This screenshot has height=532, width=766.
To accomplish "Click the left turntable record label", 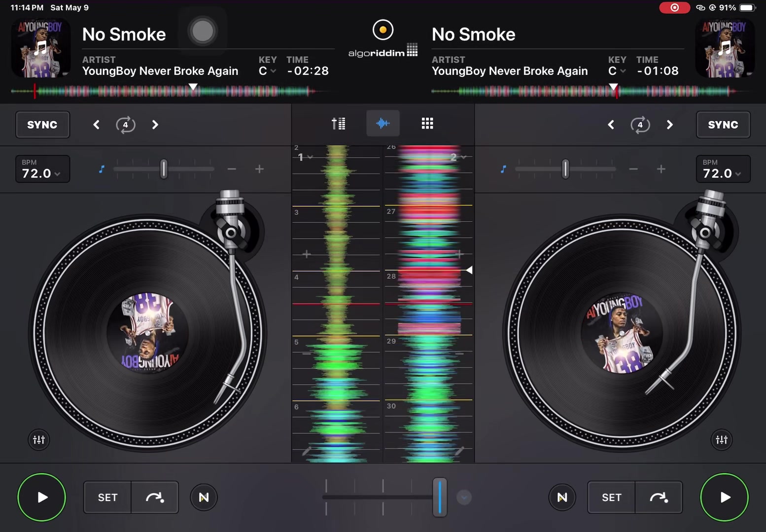I will [x=147, y=332].
